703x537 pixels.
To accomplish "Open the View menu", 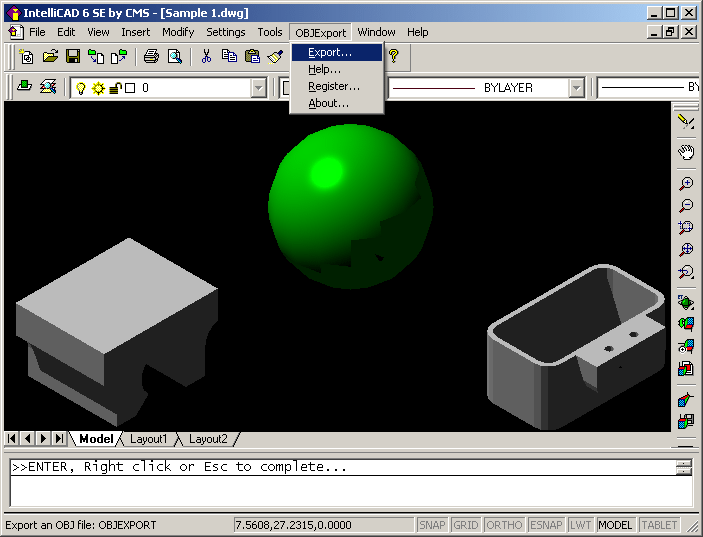I will pos(98,32).
